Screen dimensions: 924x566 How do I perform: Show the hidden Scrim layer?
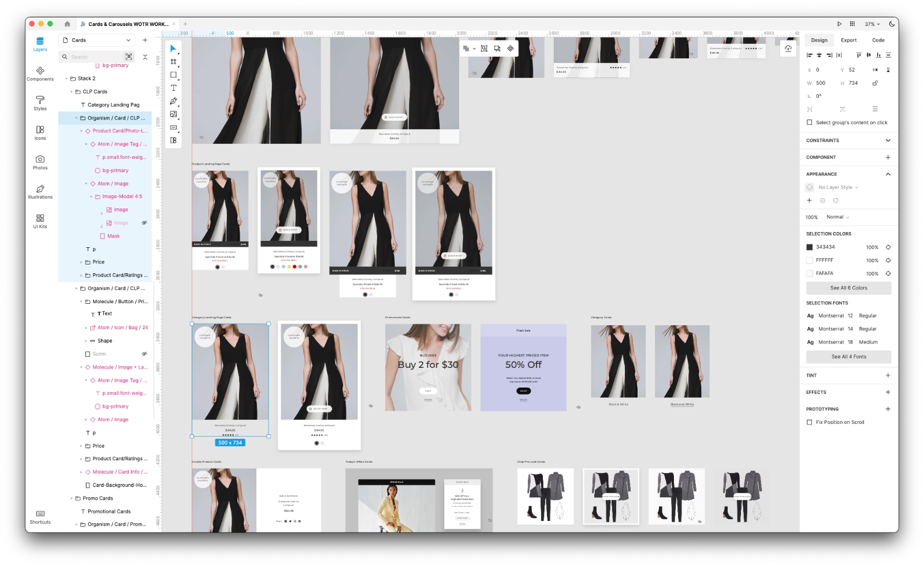click(144, 354)
